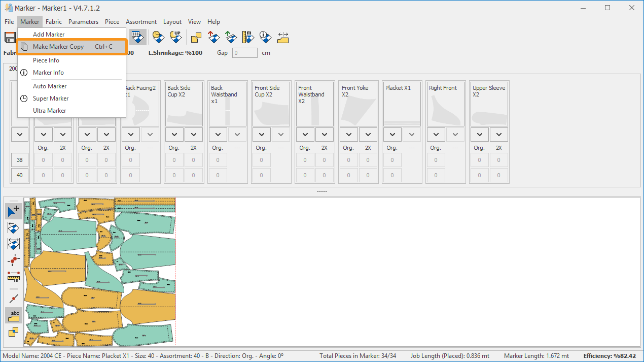
Task: Expand Org. dropdown under Back Side Cup X2
Action: 174,135
